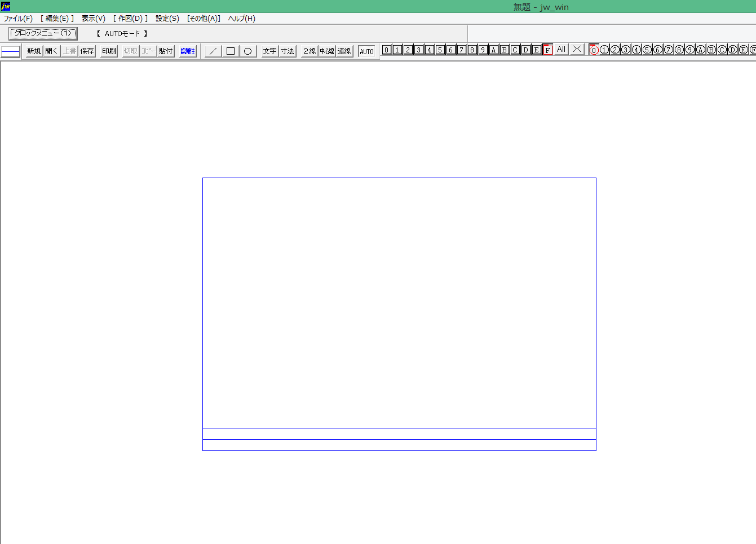This screenshot has width=756, height=544.
Task: Toggle circled layer D
Action: (733, 50)
